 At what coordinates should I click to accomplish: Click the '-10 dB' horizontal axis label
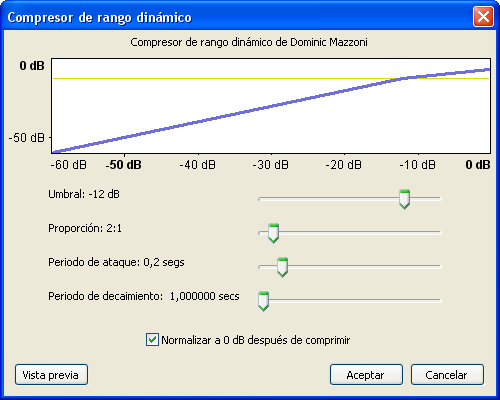point(417,165)
